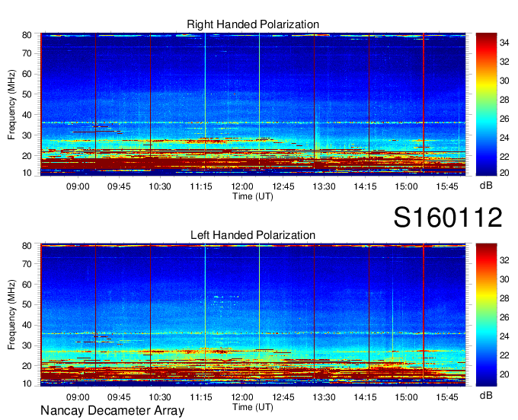Click the 30 MHz tick on Left Handed plot

[x=27, y=345]
